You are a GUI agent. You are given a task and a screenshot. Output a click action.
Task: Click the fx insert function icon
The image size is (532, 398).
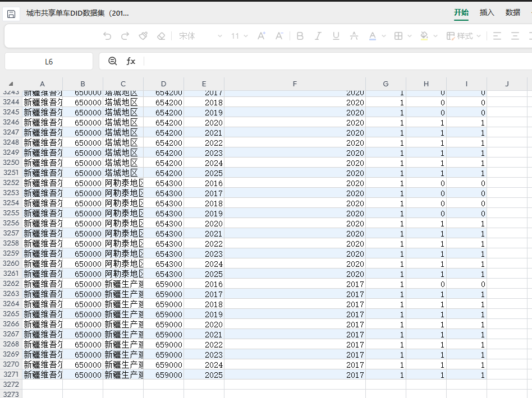point(131,61)
